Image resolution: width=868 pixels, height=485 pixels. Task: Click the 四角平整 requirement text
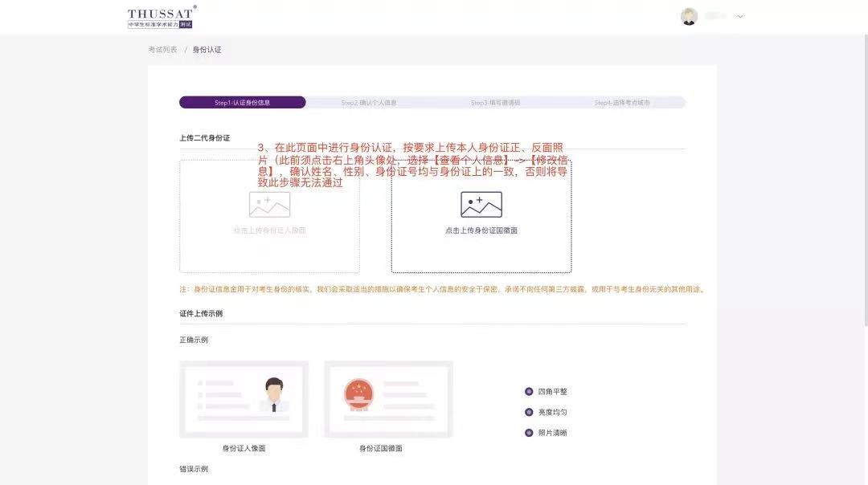552,392
